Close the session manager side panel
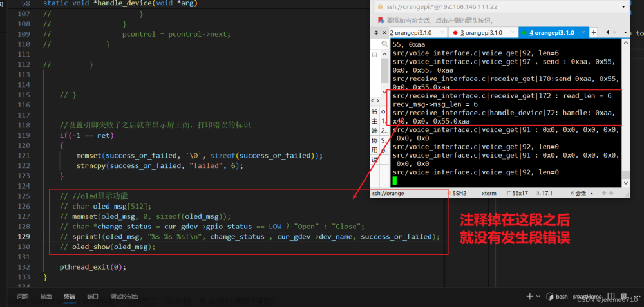Viewport: 644px width, 307px height. click(x=384, y=32)
